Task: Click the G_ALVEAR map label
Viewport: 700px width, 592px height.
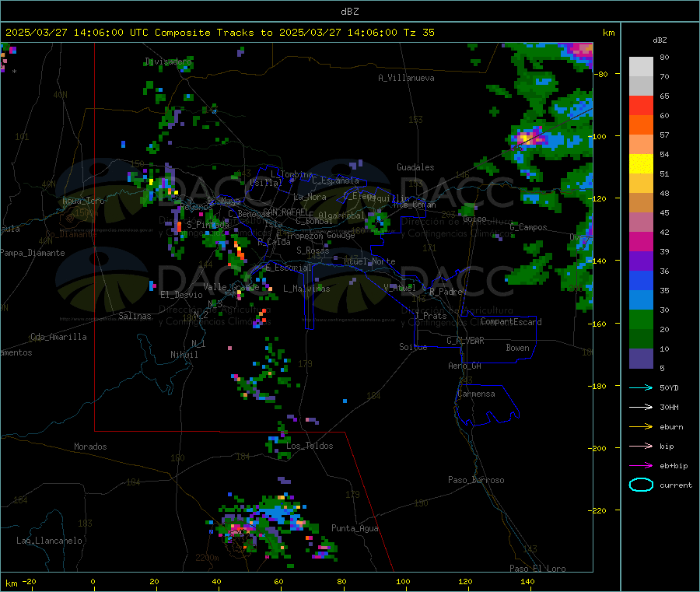Action: (465, 341)
